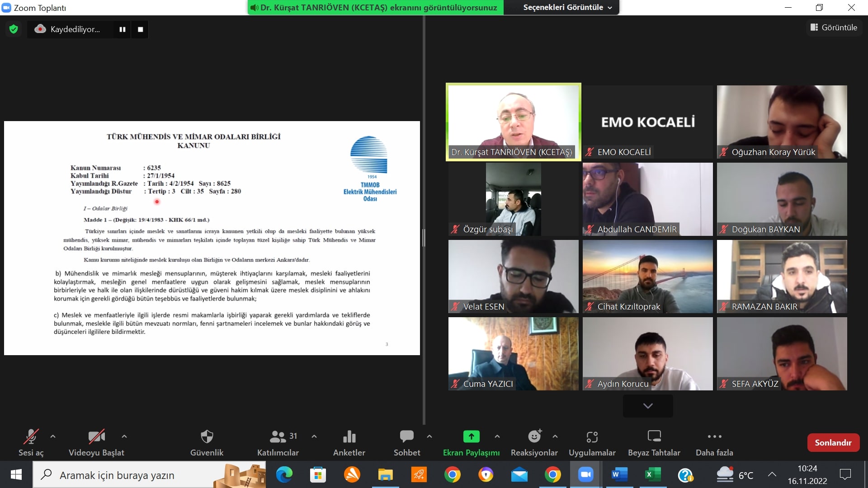Click the green screen-viewing banner for Dr. Kürşat
The width and height of the screenshot is (868, 488).
tap(375, 7)
